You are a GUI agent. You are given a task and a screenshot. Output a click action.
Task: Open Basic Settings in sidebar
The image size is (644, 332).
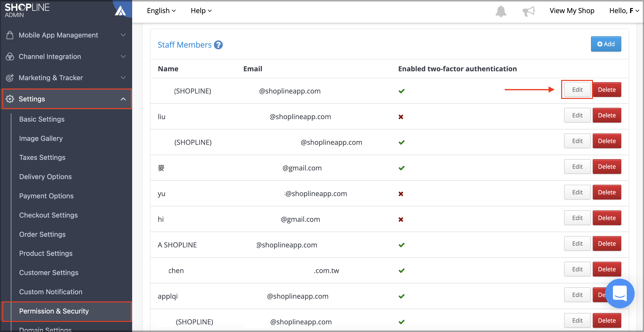click(42, 119)
